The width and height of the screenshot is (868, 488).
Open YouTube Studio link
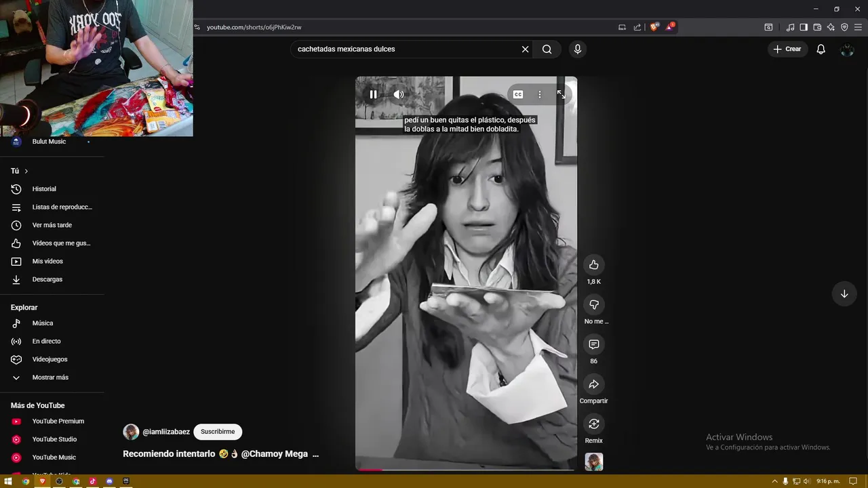coord(52,439)
